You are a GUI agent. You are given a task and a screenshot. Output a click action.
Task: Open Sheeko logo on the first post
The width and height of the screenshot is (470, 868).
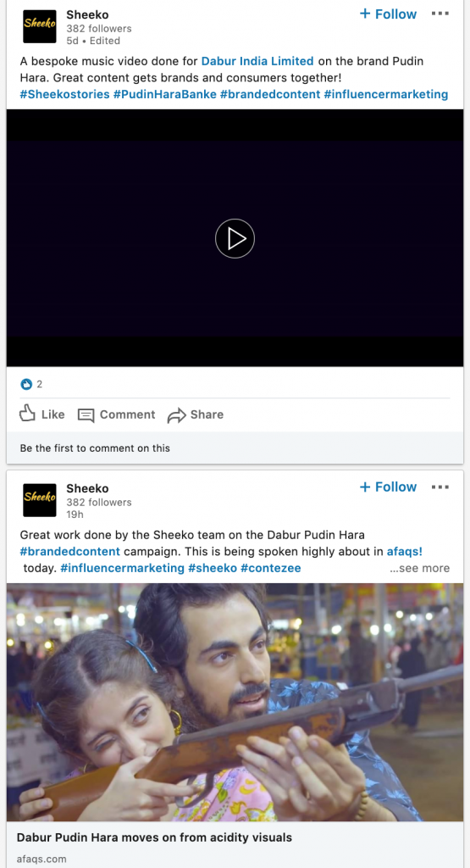click(39, 26)
